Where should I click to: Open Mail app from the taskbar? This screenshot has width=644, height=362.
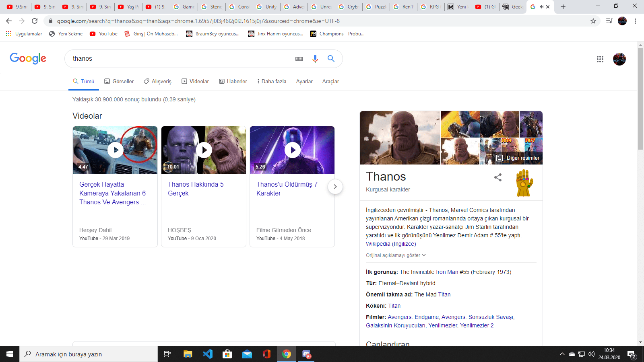[x=247, y=354]
